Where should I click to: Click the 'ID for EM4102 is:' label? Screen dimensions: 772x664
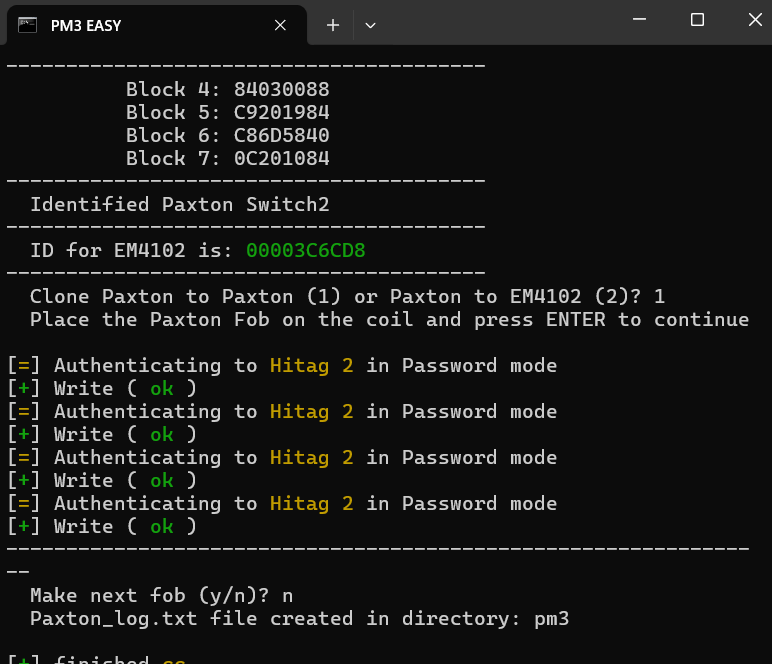point(131,251)
